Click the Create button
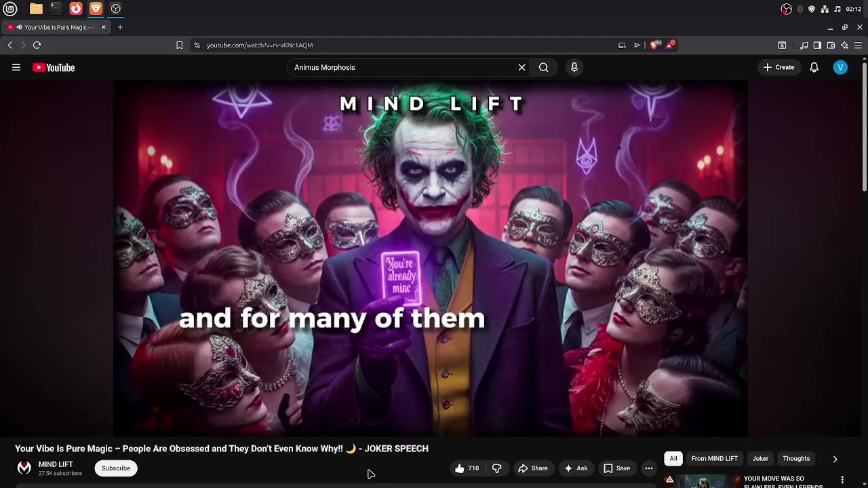The height and width of the screenshot is (488, 868). click(x=778, y=67)
